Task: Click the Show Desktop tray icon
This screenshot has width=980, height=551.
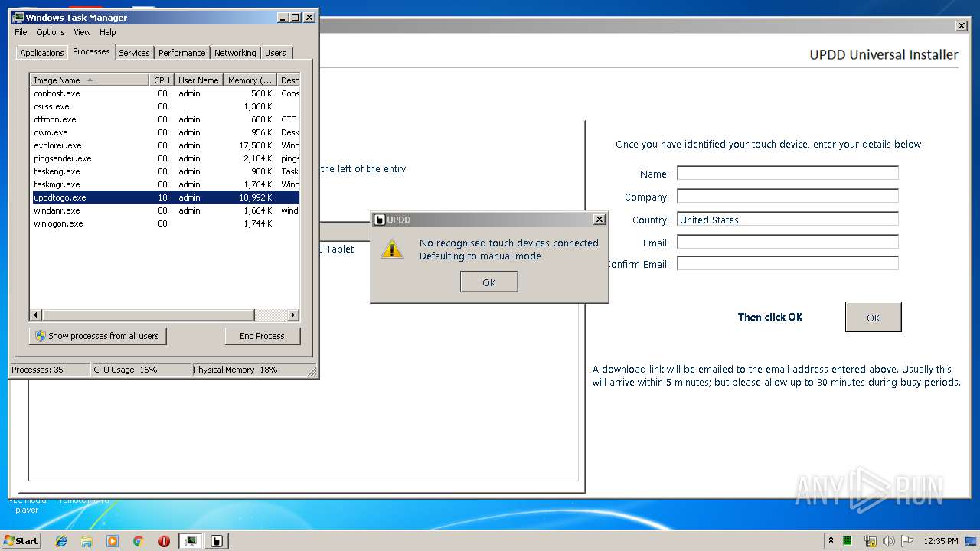Action: (x=971, y=541)
